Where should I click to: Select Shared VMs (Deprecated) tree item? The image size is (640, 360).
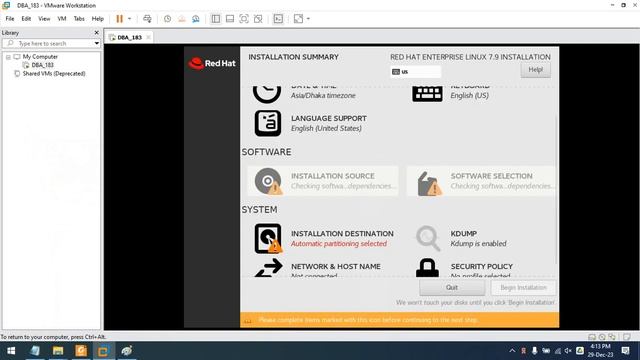coord(54,74)
